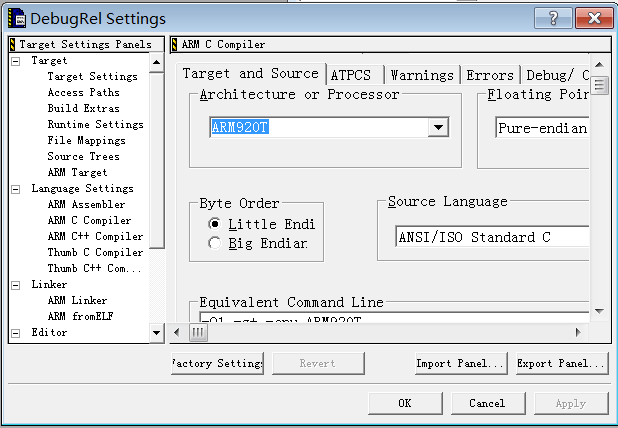Select Build Extras panel
618x428 pixels.
(83, 108)
